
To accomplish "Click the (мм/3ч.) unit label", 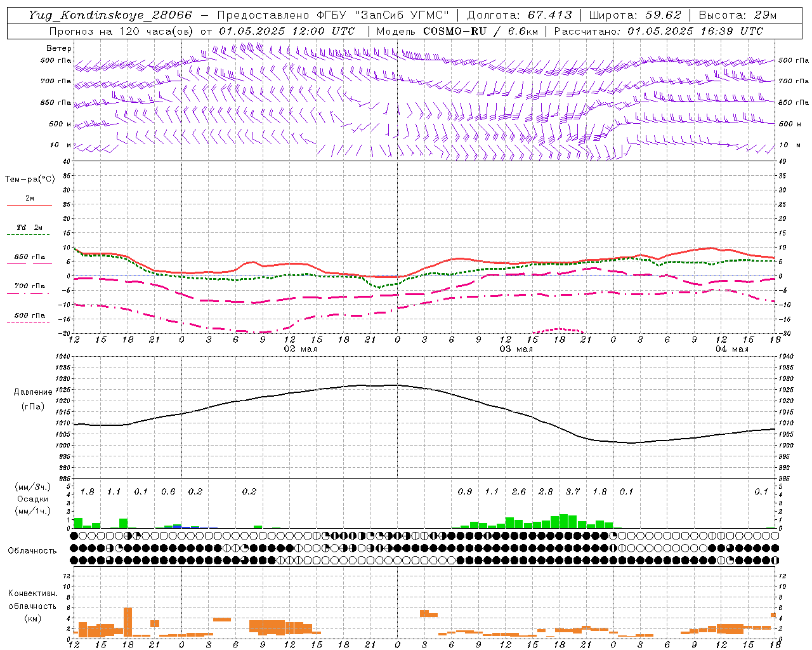I will point(33,487).
